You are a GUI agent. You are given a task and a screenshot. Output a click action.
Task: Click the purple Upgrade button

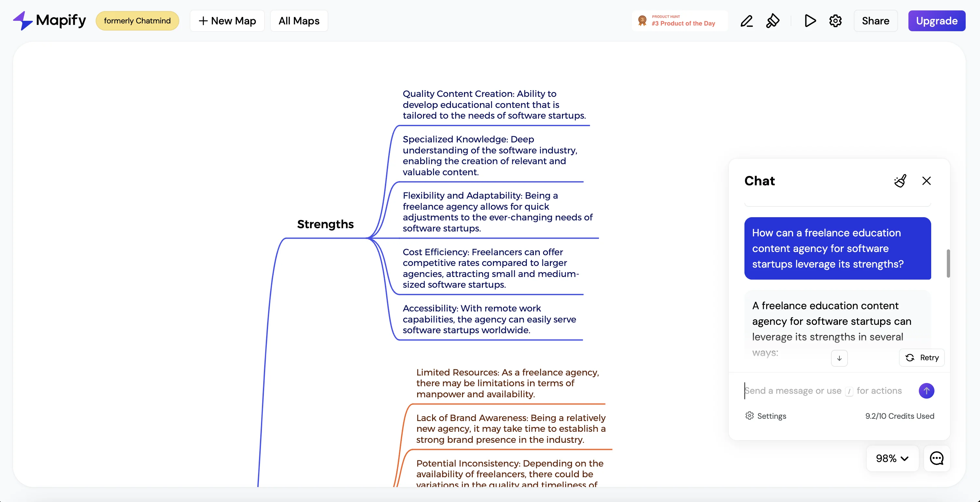(936, 21)
